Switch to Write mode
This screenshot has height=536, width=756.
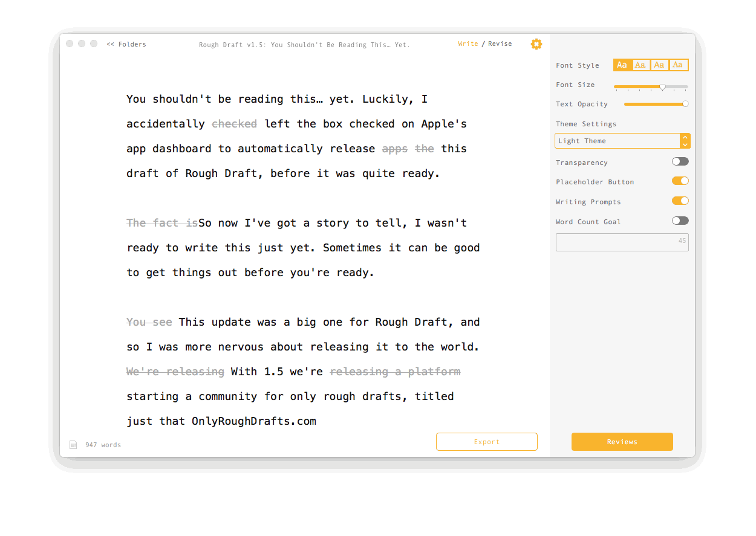coord(468,44)
